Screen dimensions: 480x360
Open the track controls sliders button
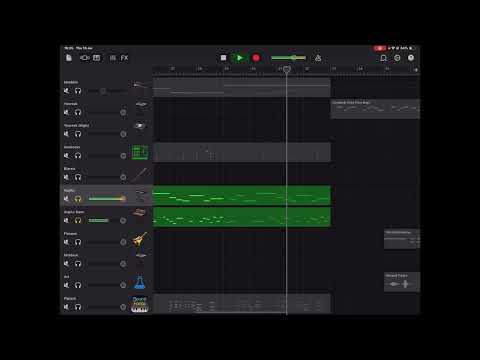point(113,58)
